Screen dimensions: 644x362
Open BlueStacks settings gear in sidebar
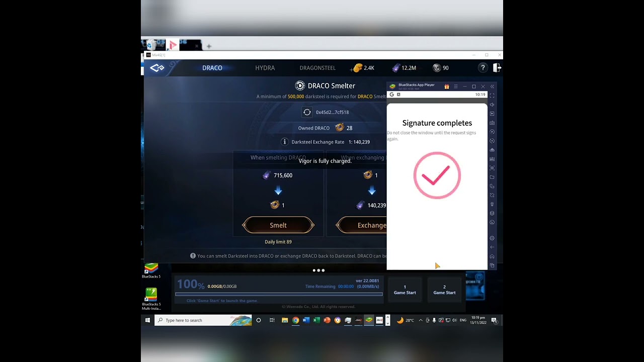(492, 238)
